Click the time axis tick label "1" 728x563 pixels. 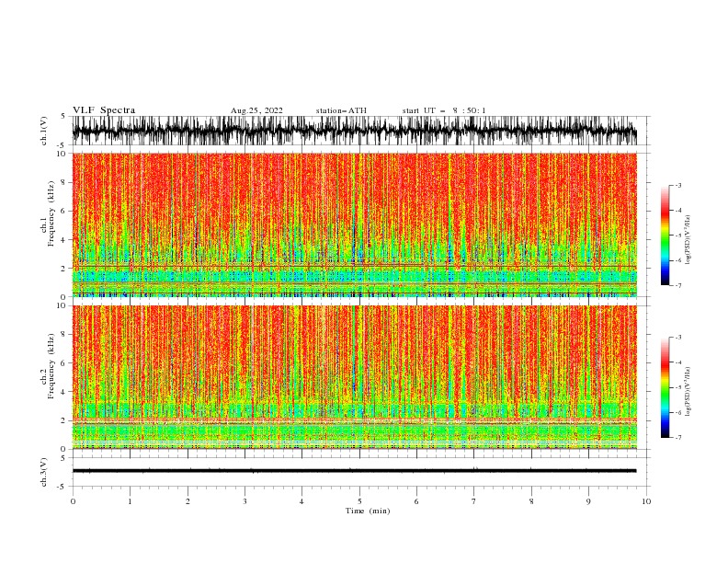click(130, 501)
